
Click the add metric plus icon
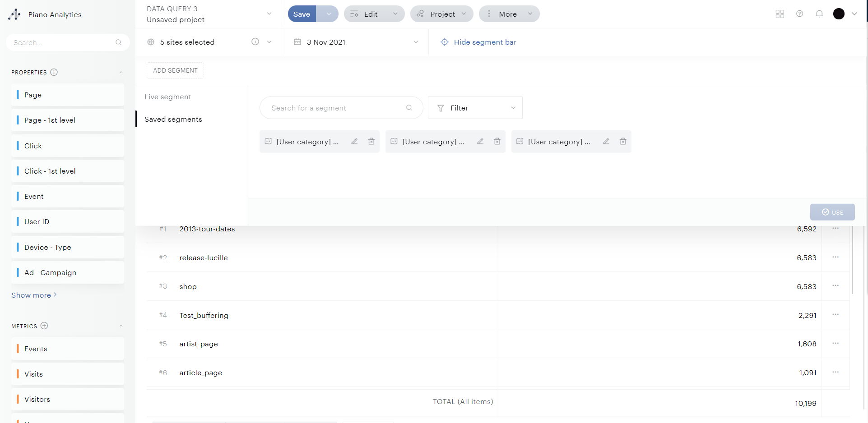44,326
